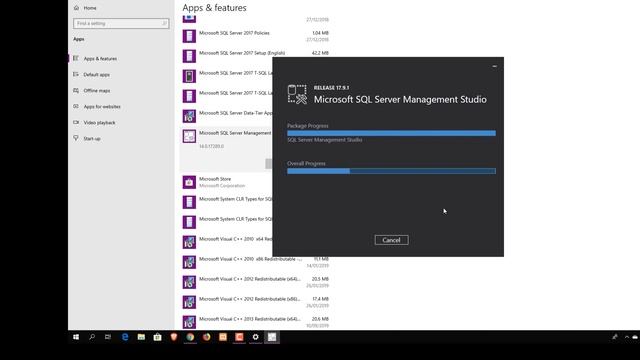Select Visual C++ 2010 x64 Redistributable icon

click(x=189, y=242)
